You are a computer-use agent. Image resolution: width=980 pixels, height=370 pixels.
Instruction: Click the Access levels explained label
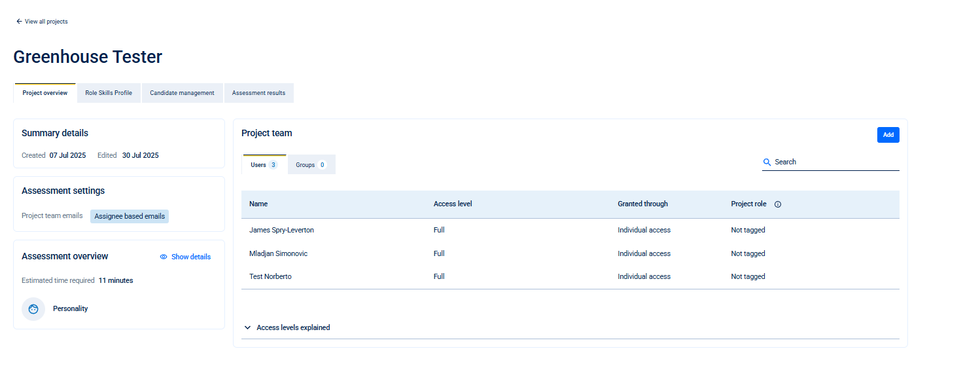click(293, 327)
